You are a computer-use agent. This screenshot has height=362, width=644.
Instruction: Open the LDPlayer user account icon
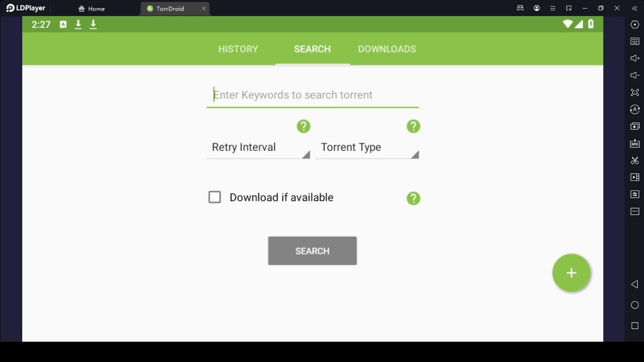click(x=537, y=8)
